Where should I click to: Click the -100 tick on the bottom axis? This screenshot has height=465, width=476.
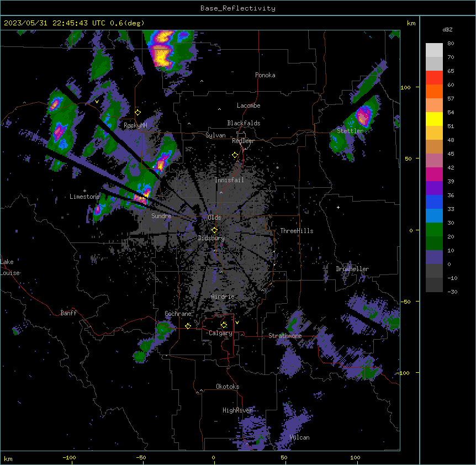[69, 457]
